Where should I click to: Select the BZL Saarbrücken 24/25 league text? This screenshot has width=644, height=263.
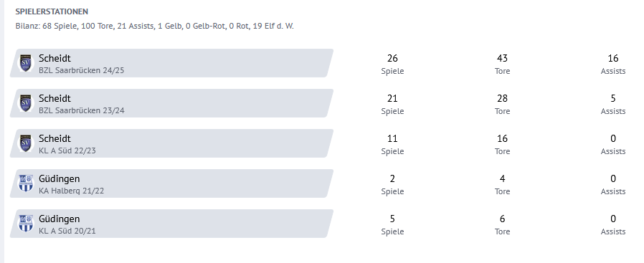81,70
